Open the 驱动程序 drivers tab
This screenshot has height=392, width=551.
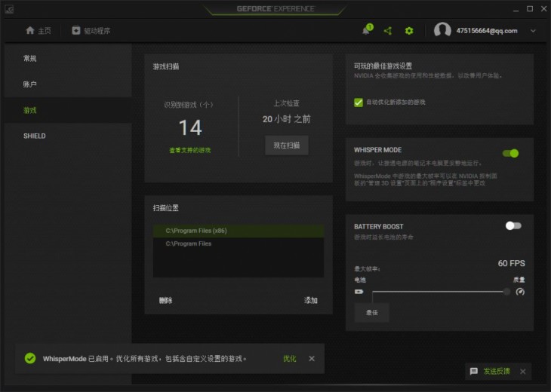(x=91, y=31)
